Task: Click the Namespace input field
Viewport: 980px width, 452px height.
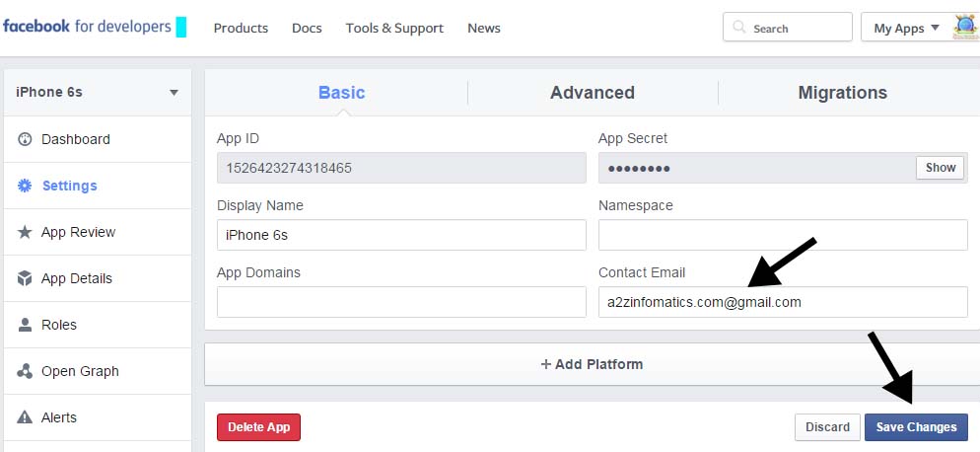Action: (x=783, y=235)
